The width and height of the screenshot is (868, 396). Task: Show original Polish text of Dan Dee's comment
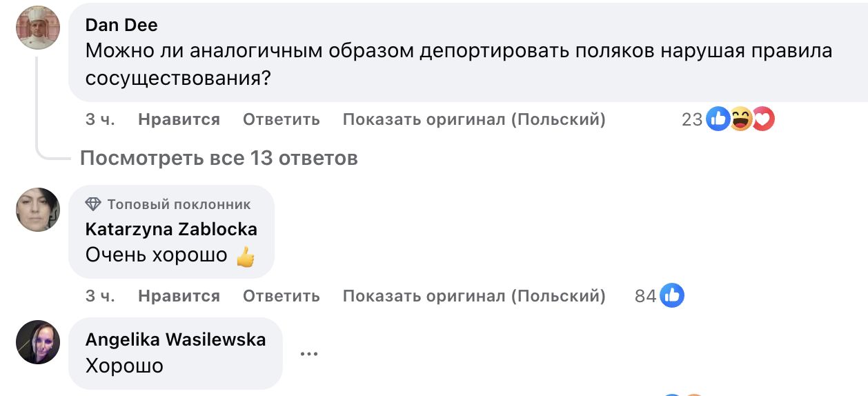(x=474, y=119)
